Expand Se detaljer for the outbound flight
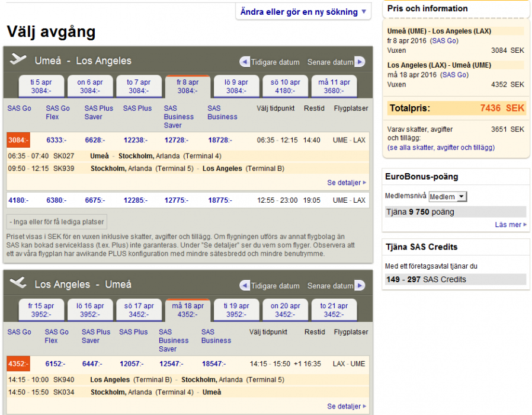The image size is (532, 415). [x=347, y=183]
